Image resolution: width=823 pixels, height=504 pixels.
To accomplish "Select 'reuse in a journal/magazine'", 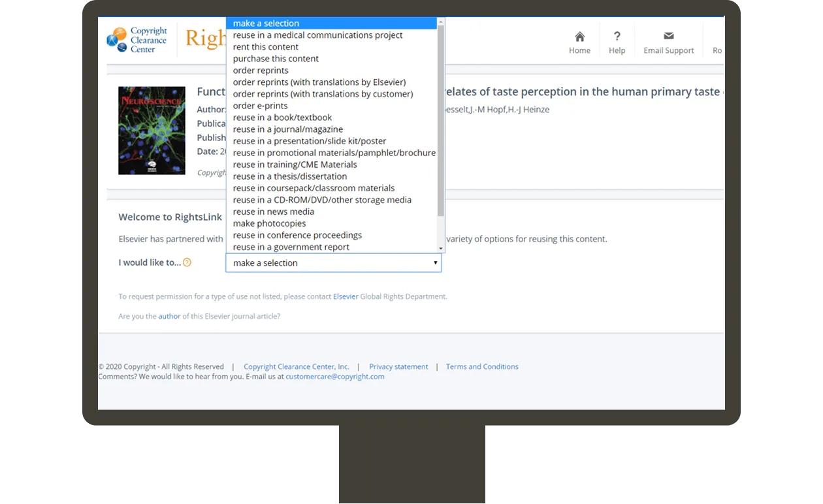I will (331, 129).
